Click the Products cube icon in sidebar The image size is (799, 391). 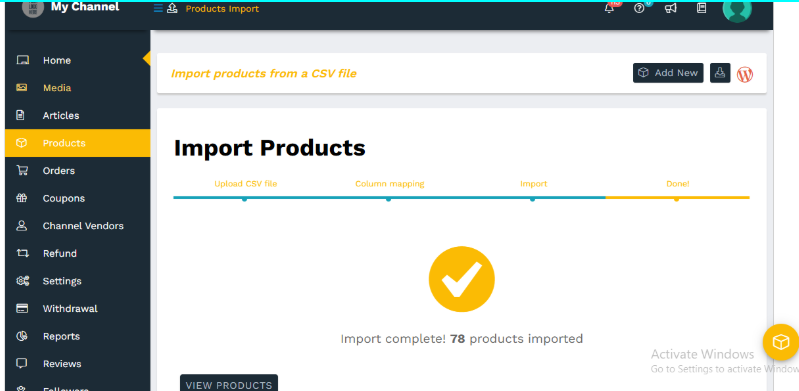click(21, 143)
